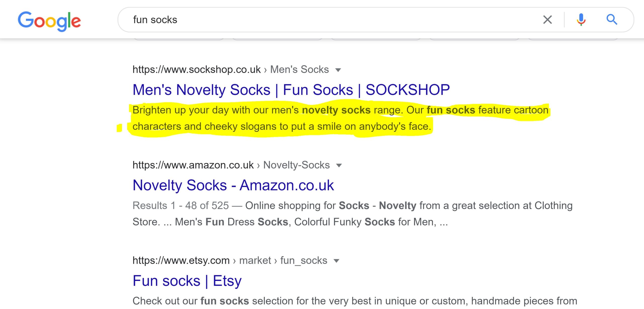Click the blue magnifying glass search icon
The height and width of the screenshot is (309, 644).
click(612, 20)
